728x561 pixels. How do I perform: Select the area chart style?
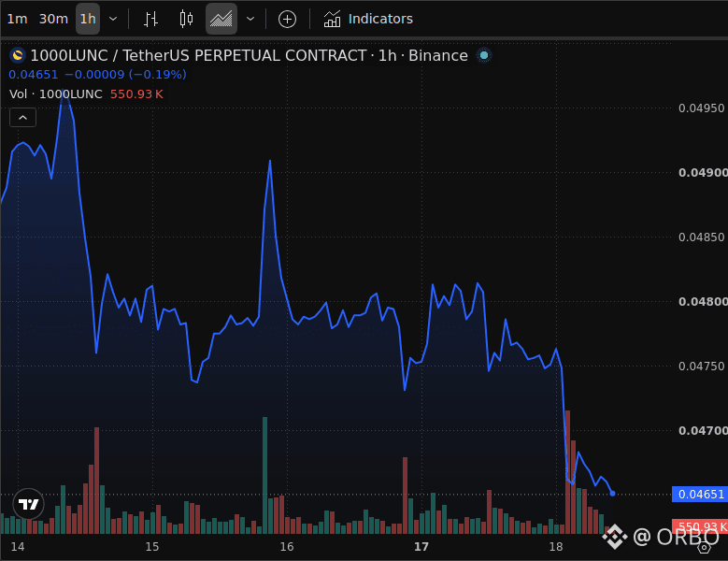point(221,19)
